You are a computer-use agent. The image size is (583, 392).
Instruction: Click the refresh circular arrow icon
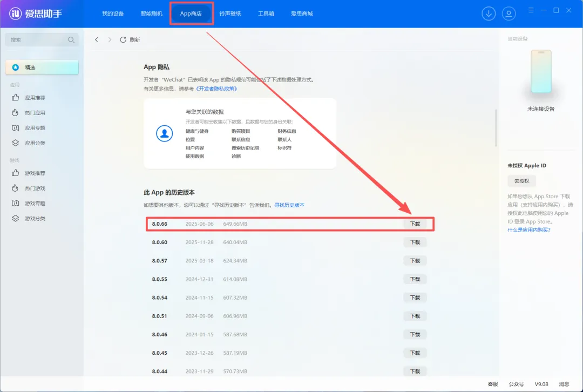click(123, 39)
